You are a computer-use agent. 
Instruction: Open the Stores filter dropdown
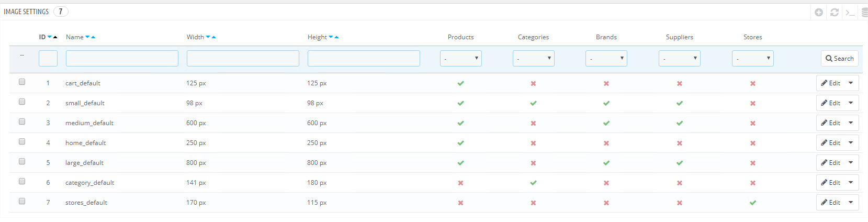(752, 59)
